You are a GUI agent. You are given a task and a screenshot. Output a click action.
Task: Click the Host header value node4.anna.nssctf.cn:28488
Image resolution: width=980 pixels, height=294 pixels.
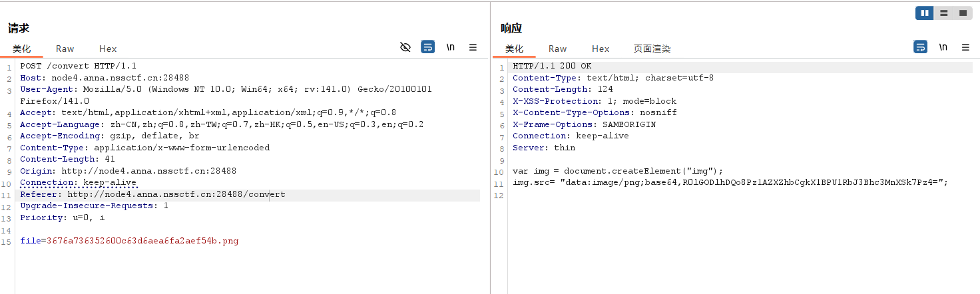point(121,78)
